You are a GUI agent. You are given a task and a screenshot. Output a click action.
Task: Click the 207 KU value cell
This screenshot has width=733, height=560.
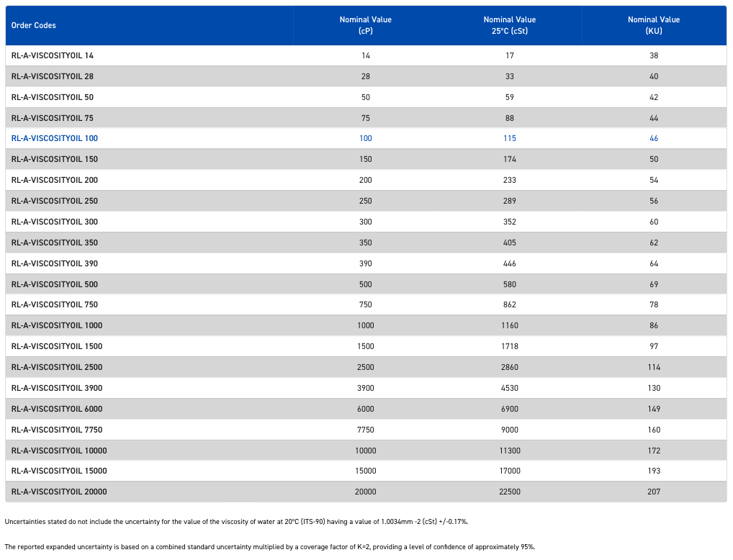coord(654,492)
